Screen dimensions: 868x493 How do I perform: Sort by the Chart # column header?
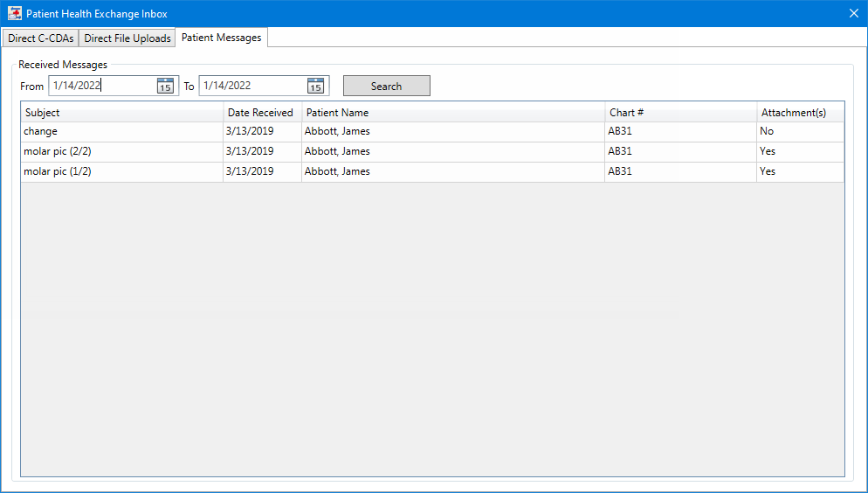[679, 113]
